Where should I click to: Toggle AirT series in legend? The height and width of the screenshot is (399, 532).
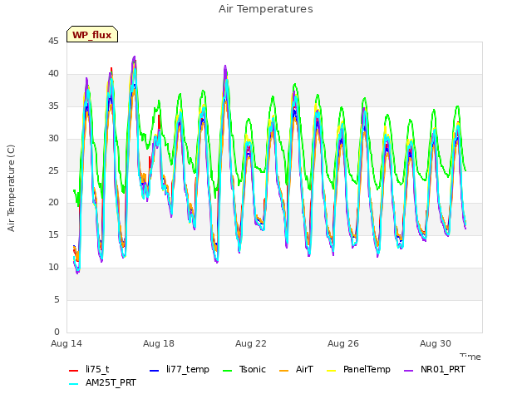(296, 369)
